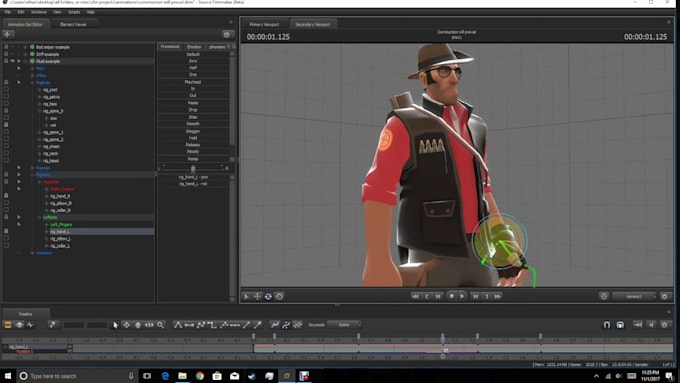This screenshot has height=383, width=680.
Task: Expand the RigLegs group
Action: [x=33, y=167]
